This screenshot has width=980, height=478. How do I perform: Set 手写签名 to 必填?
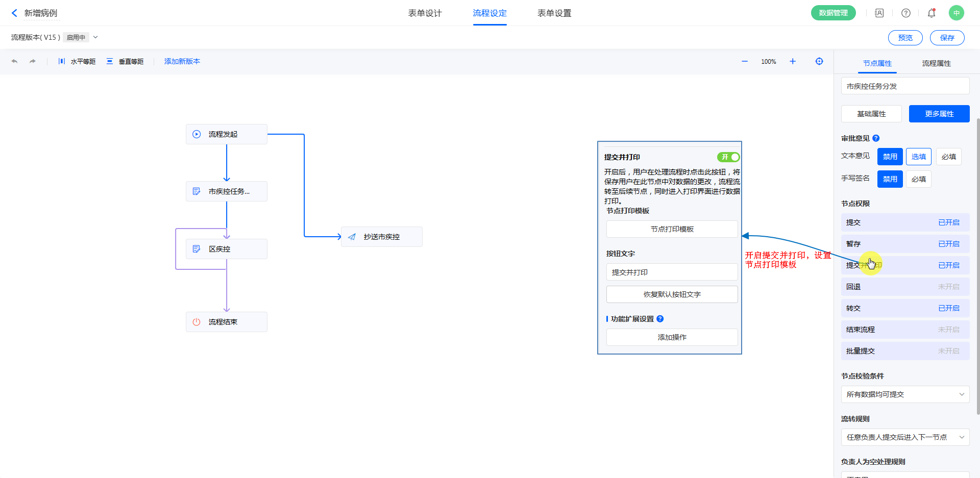(x=918, y=179)
